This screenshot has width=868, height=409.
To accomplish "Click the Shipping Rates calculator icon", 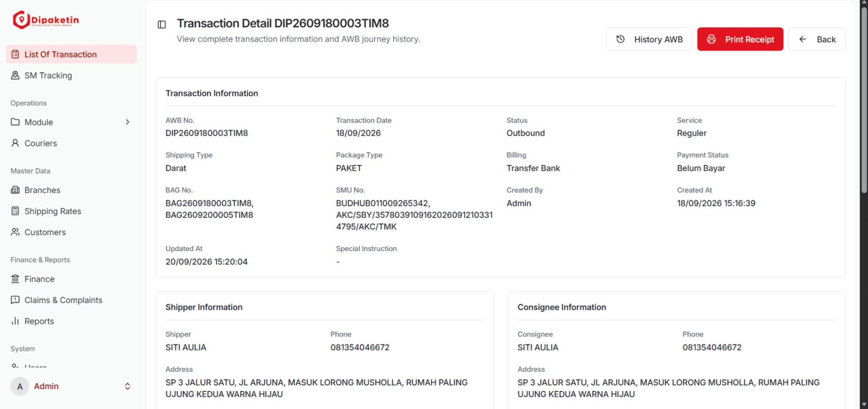I will pyautogui.click(x=15, y=211).
